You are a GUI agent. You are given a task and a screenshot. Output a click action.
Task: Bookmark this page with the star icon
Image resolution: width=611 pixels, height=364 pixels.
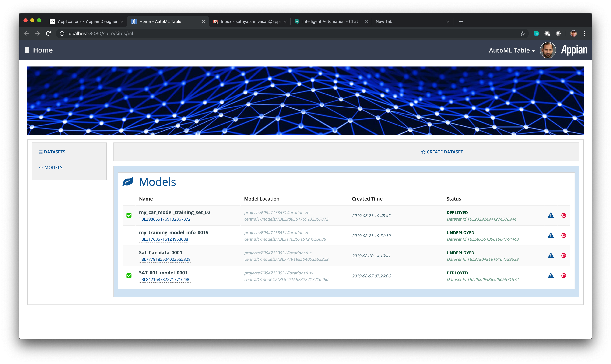click(522, 34)
